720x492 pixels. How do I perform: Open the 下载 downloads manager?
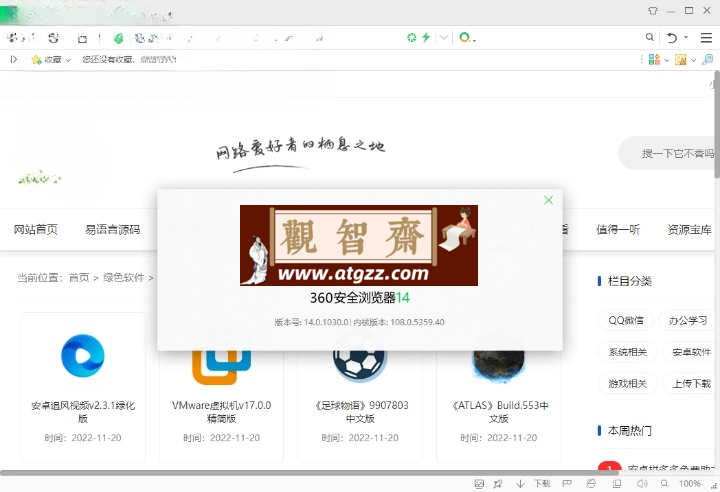click(x=542, y=483)
